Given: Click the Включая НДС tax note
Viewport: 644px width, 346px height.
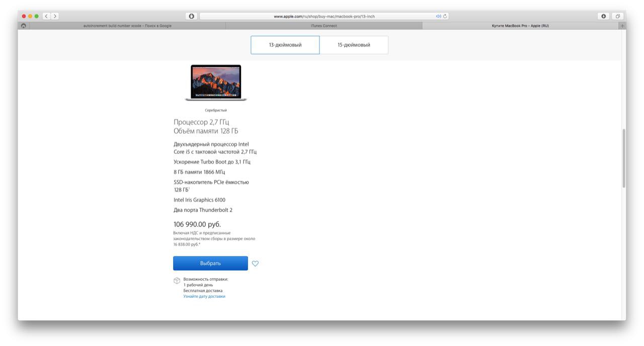Looking at the screenshot, I should [214, 238].
